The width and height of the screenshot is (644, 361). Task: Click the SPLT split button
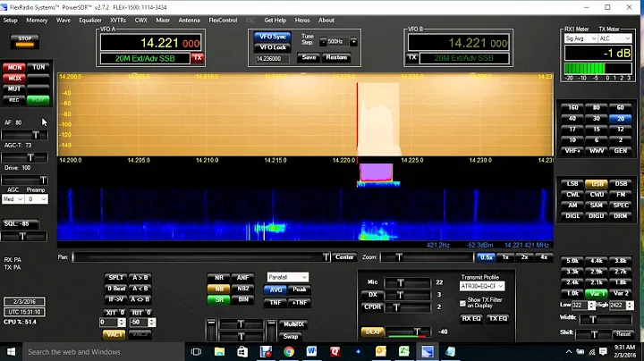click(x=115, y=278)
